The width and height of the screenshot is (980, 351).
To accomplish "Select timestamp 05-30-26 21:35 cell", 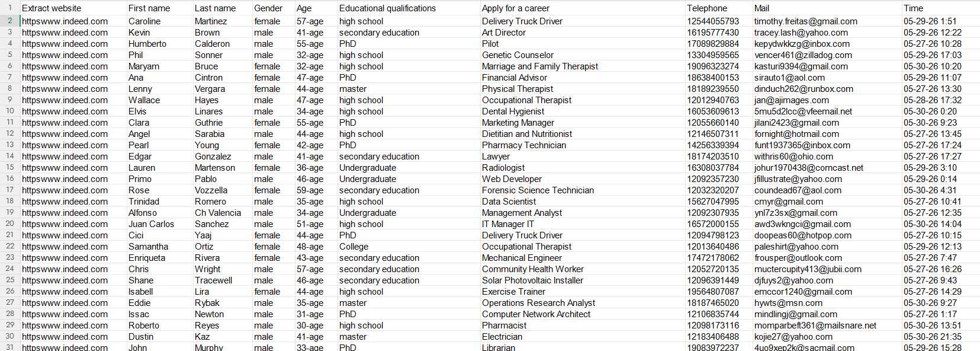I will (x=940, y=336).
